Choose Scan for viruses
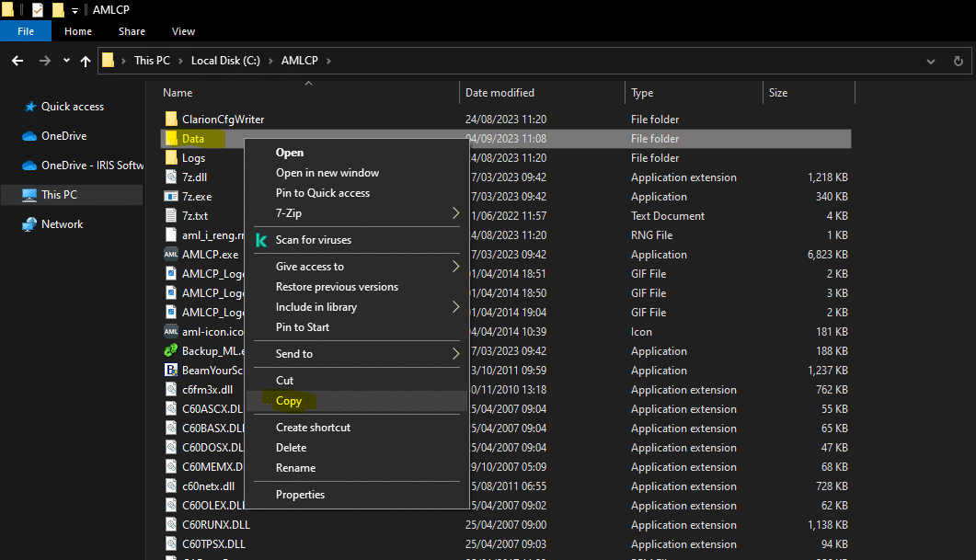976x560 pixels. [357, 240]
